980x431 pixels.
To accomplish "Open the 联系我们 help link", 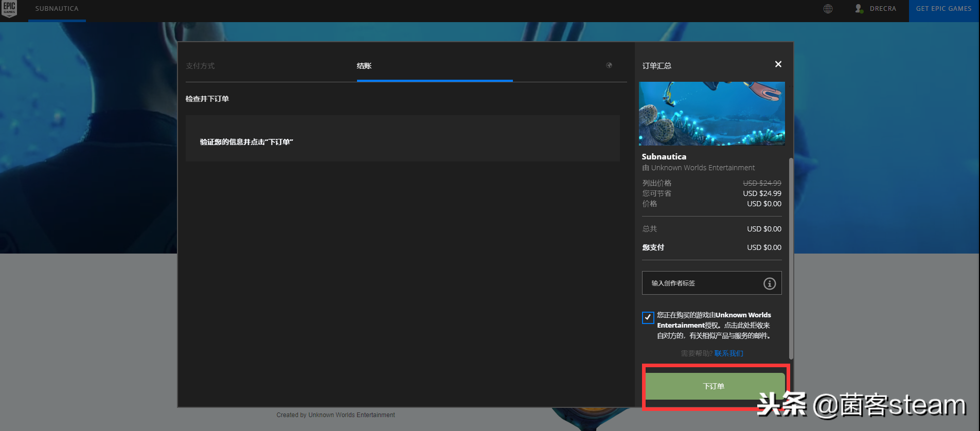I will 728,353.
